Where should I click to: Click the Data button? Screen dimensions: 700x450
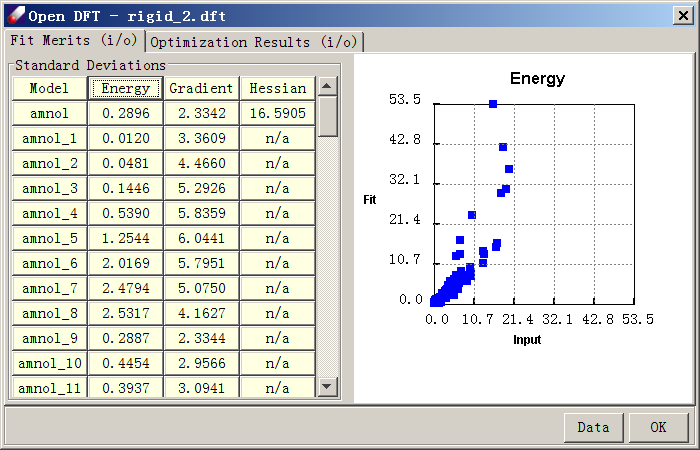point(593,427)
